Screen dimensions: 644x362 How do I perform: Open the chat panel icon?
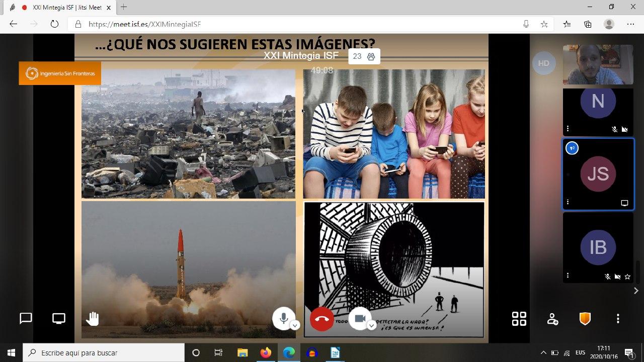pyautogui.click(x=26, y=318)
